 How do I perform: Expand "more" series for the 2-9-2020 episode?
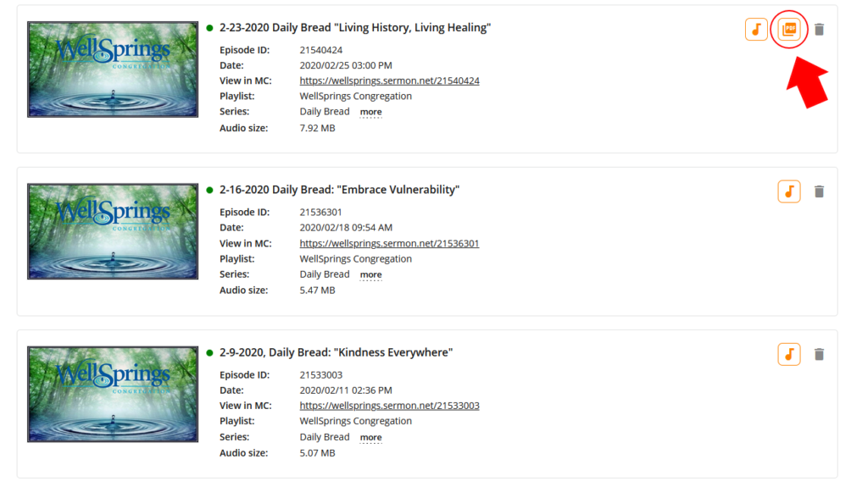coord(370,437)
